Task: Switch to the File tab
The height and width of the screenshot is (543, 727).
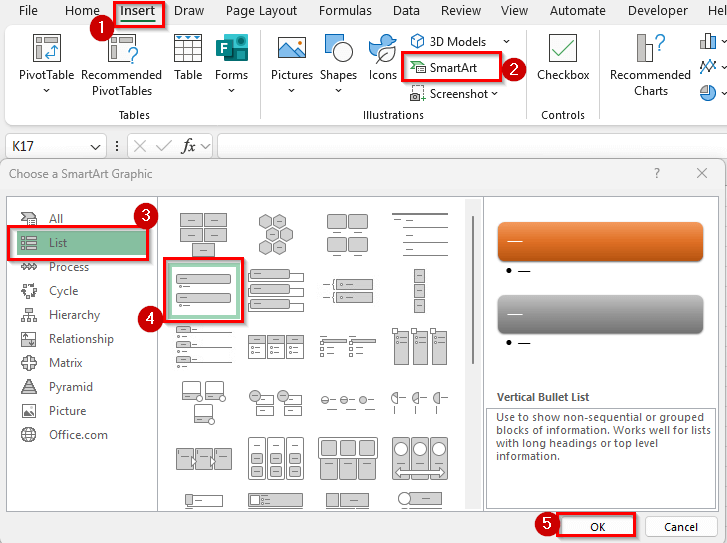Action: [28, 11]
